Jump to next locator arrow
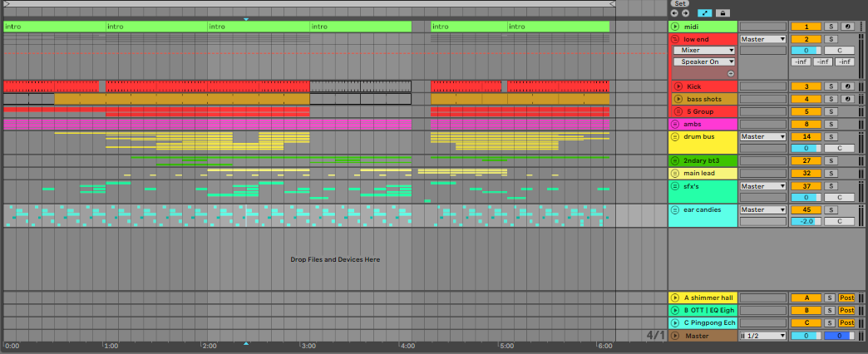The width and height of the screenshot is (868, 354). pos(685,13)
